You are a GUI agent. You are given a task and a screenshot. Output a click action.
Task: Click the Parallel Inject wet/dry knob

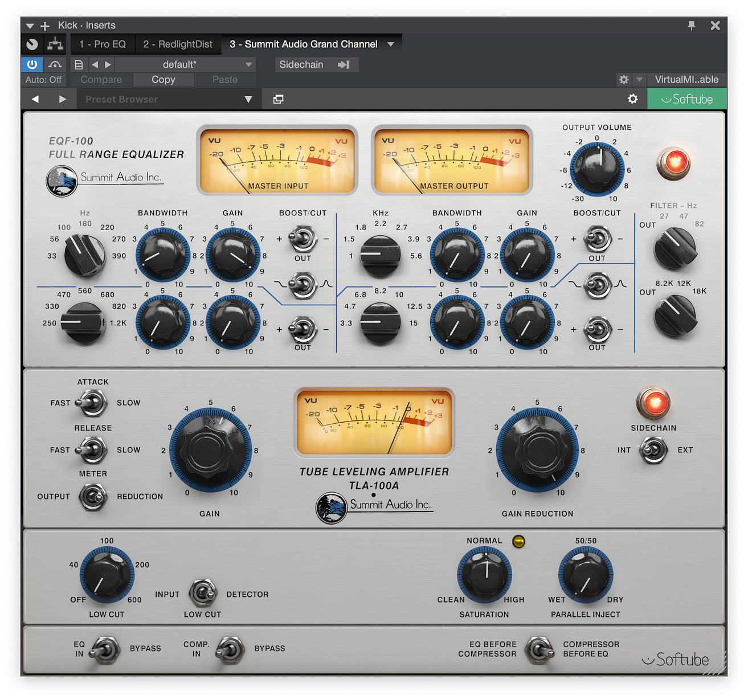586,575
